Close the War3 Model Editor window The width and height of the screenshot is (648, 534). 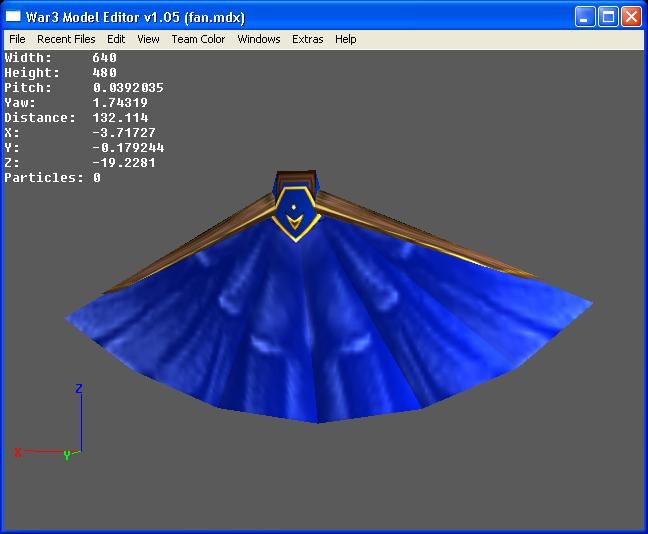click(x=631, y=17)
